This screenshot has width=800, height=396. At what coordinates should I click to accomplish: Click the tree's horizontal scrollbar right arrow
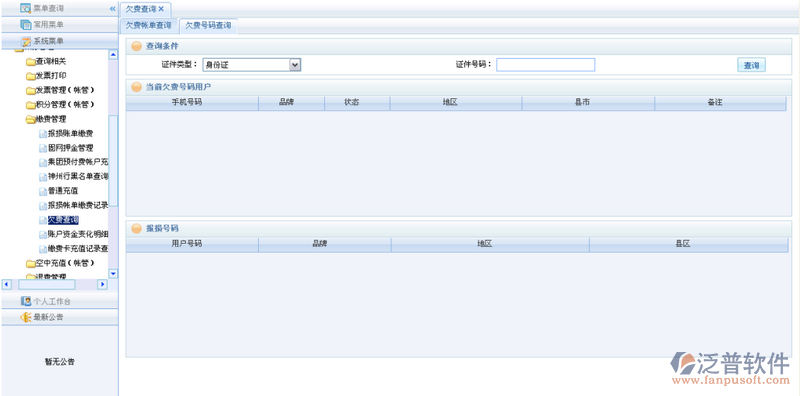click(103, 284)
